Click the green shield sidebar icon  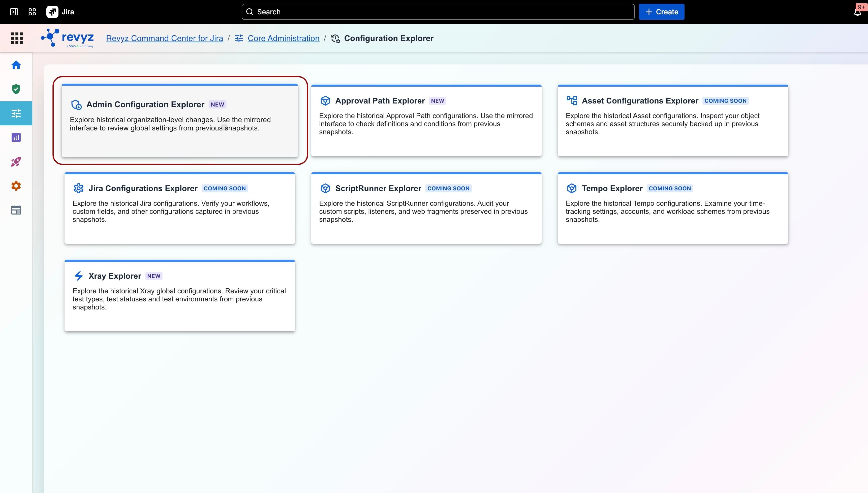click(x=16, y=89)
